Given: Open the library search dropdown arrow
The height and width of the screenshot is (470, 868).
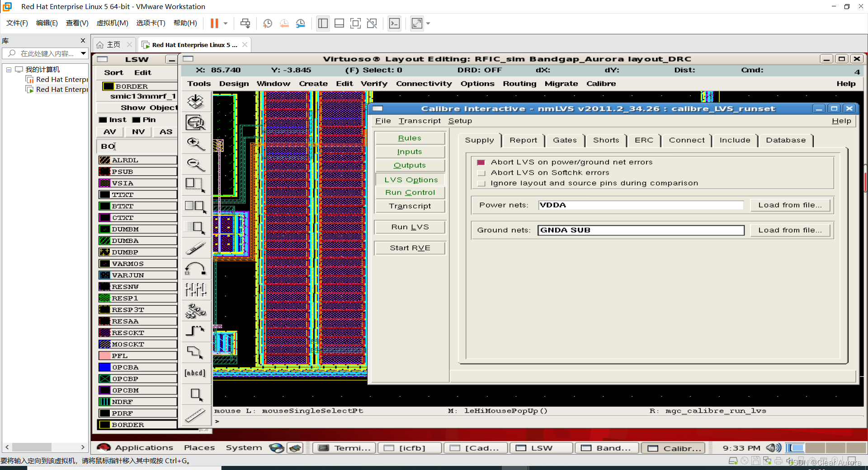Looking at the screenshot, I should point(83,53).
